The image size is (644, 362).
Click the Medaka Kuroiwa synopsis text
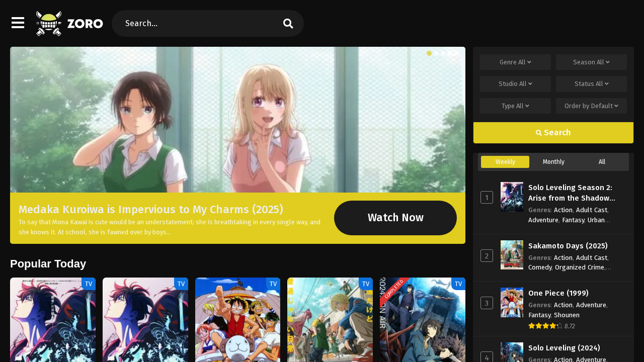click(x=170, y=227)
